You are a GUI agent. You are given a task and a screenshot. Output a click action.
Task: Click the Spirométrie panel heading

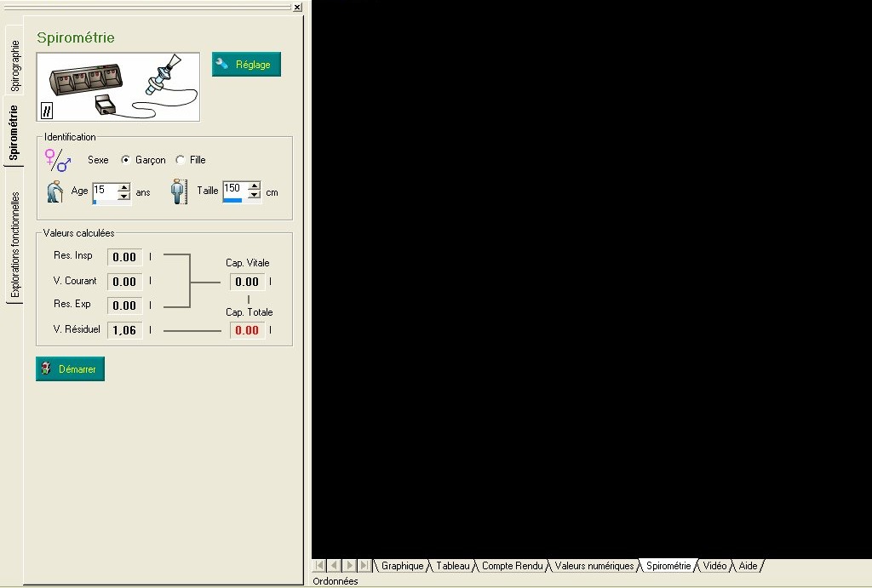click(76, 37)
